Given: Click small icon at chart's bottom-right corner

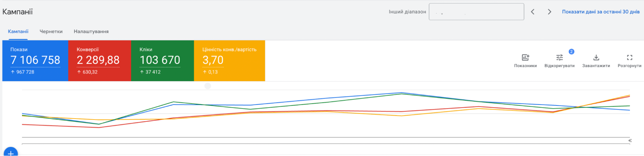Looking at the screenshot, I should point(630,141).
